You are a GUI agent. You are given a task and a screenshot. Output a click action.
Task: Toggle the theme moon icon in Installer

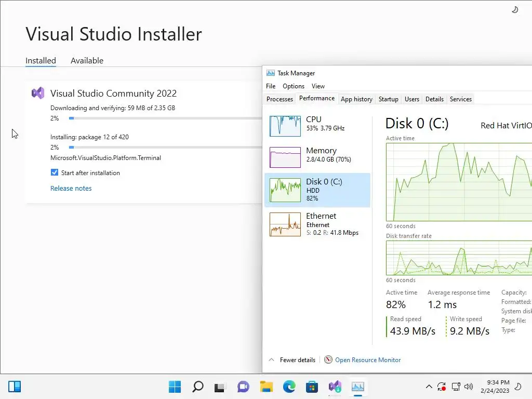(515, 10)
